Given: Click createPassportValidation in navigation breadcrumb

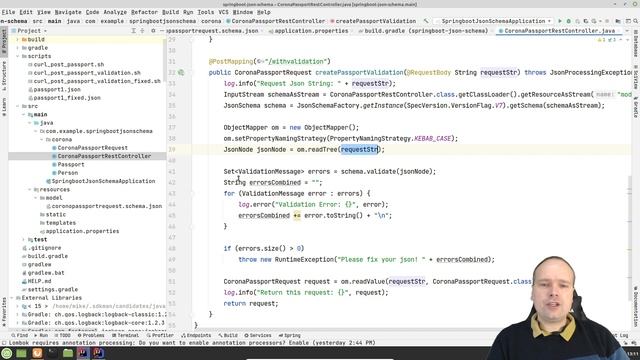Looking at the screenshot, I should 376,21.
